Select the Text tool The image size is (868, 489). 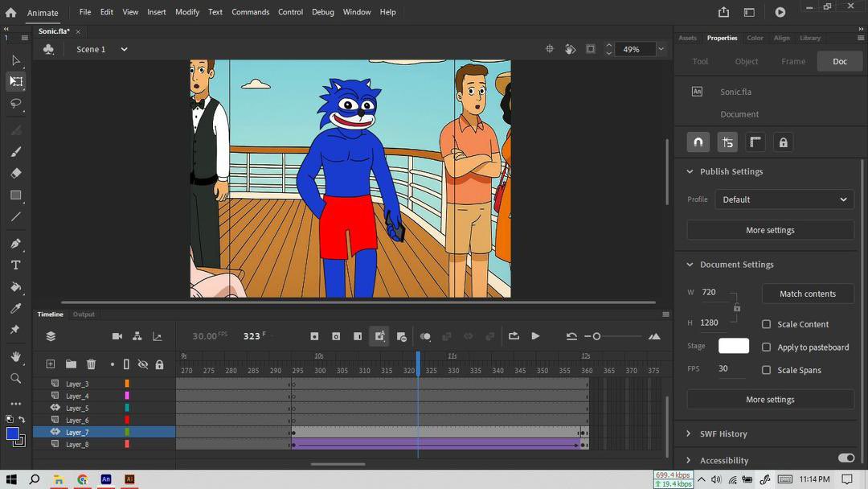click(15, 265)
